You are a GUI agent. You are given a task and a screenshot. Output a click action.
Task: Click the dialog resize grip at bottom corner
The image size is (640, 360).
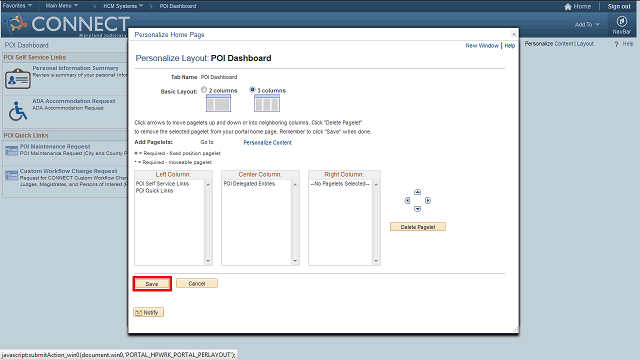pyautogui.click(x=516, y=330)
